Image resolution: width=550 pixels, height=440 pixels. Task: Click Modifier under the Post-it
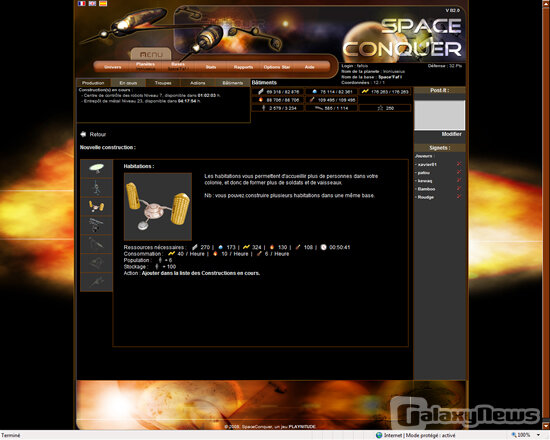tap(452, 134)
